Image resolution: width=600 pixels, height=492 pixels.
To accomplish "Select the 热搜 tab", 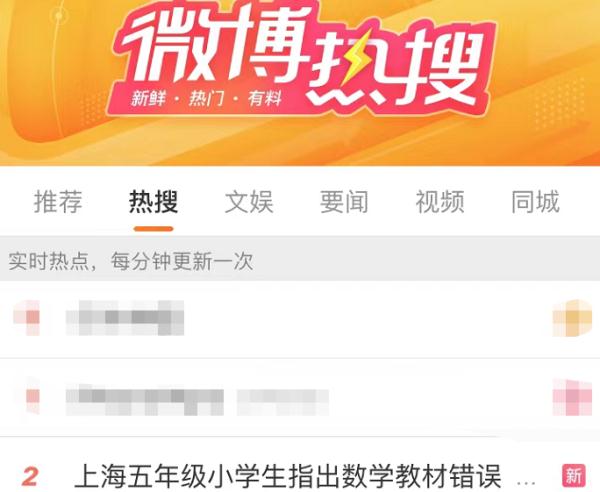I will [x=153, y=202].
